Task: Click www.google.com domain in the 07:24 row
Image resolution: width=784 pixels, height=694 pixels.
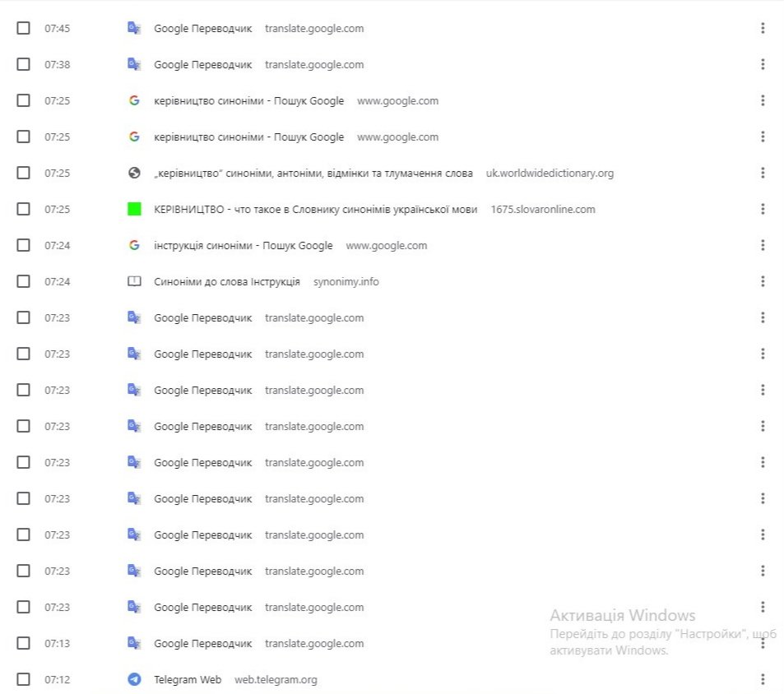Action: [x=387, y=245]
